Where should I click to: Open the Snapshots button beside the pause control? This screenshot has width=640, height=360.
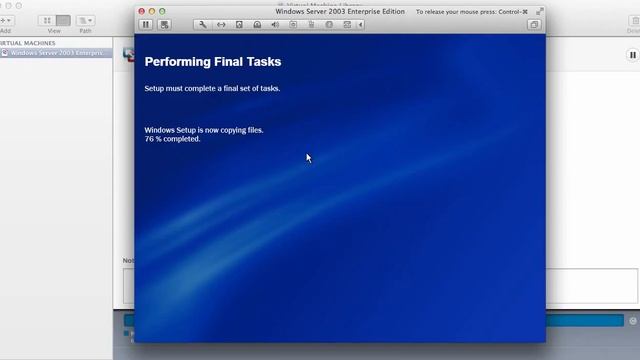[x=164, y=24]
